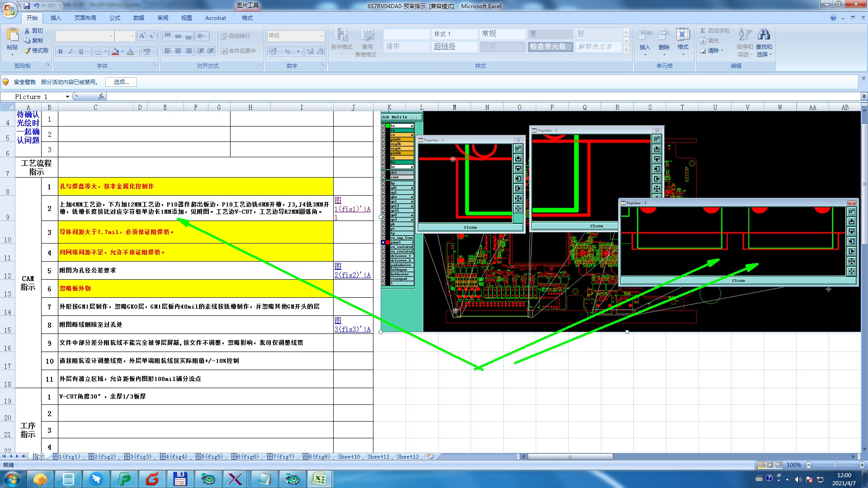Apply percent style number format
The image size is (868, 488).
pyautogui.click(x=288, y=52)
